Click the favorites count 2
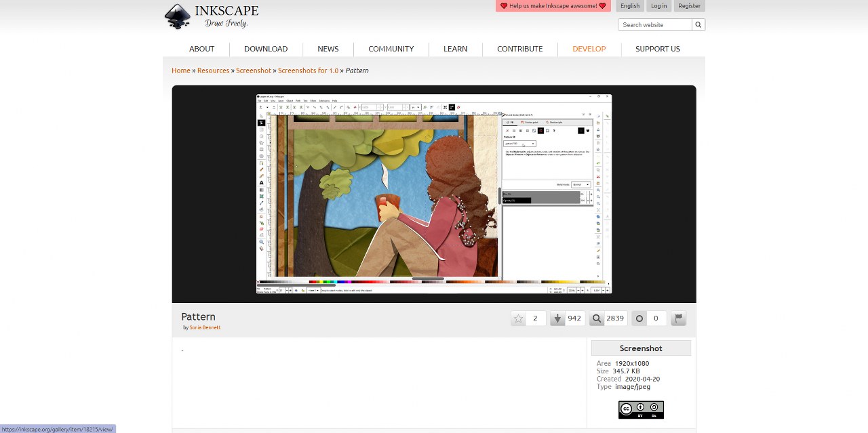Image resolution: width=868 pixels, height=433 pixels. (536, 318)
